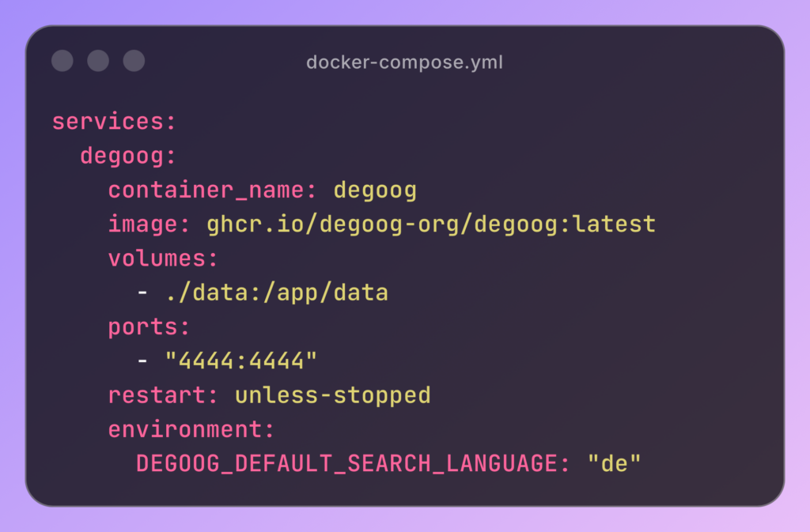
Task: Click the './data:/app/data' volume entry
Action: (x=277, y=292)
